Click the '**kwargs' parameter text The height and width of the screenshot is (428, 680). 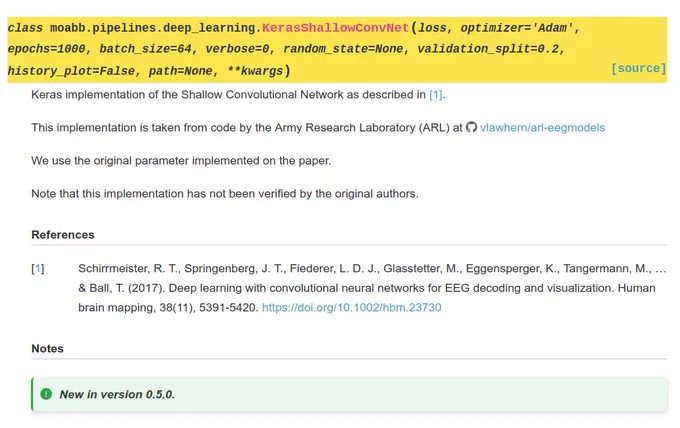click(x=255, y=71)
